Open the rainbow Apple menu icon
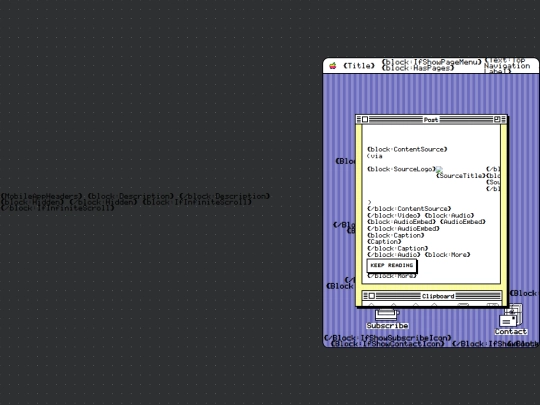The height and width of the screenshot is (405, 540). pyautogui.click(x=333, y=66)
